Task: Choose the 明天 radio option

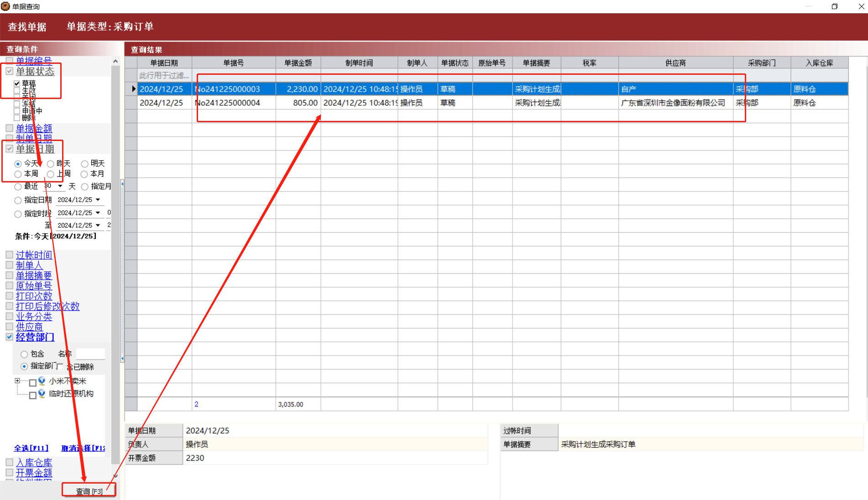Action: (84, 164)
